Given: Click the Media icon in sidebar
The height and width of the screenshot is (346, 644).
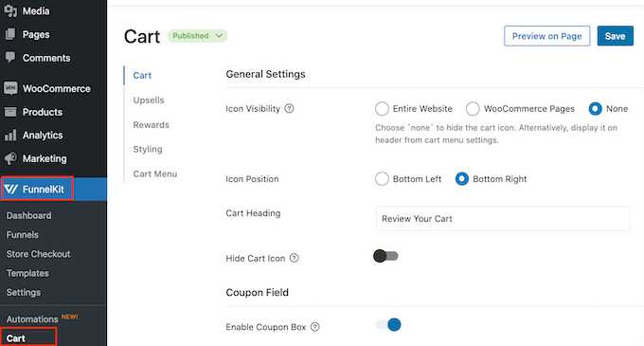Looking at the screenshot, I should tap(10, 11).
